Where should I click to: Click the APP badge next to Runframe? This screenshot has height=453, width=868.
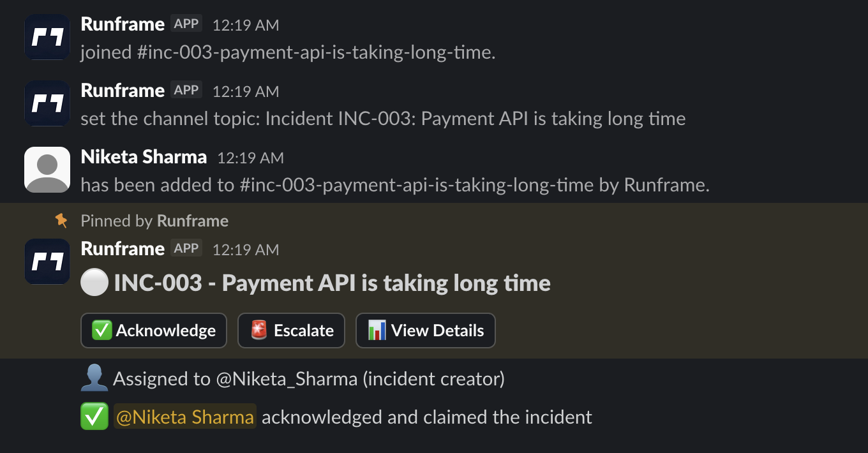(185, 248)
